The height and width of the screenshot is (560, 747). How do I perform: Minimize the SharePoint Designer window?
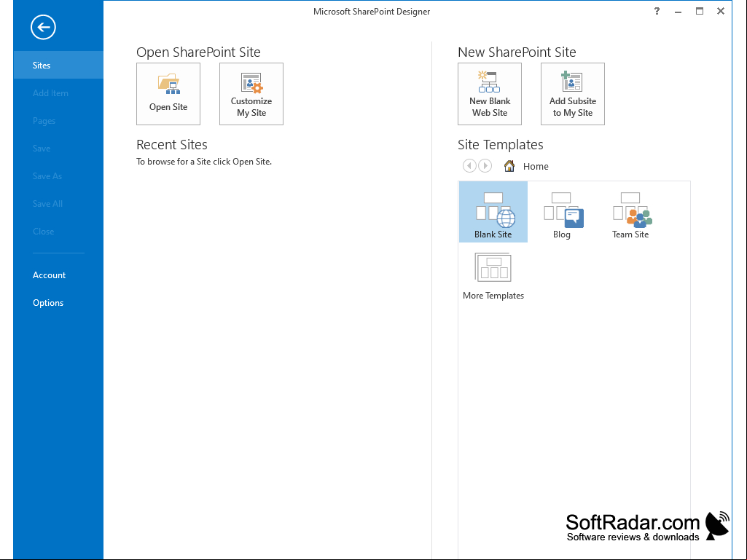[x=678, y=12]
